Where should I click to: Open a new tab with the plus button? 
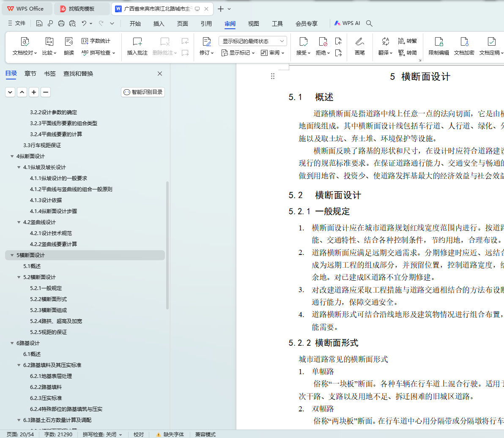(x=221, y=9)
